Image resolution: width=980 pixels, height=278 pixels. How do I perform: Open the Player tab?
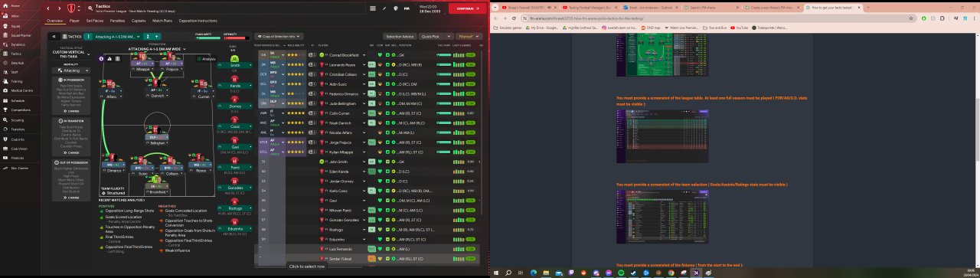point(74,21)
